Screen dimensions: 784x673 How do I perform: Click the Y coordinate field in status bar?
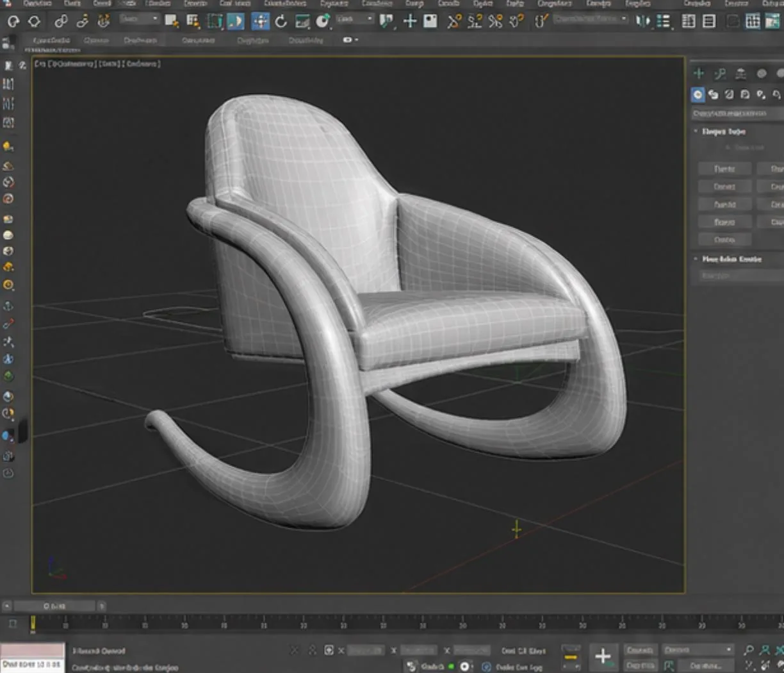click(x=419, y=650)
